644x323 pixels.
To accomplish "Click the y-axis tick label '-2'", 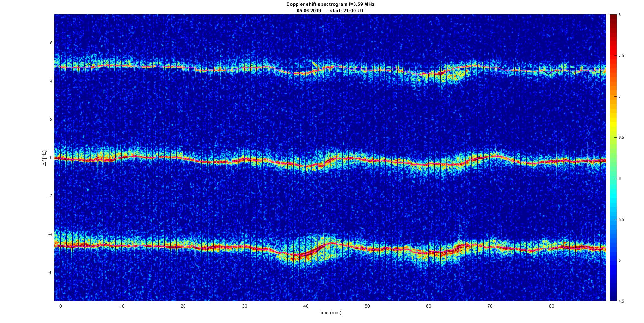I will tap(50, 196).
